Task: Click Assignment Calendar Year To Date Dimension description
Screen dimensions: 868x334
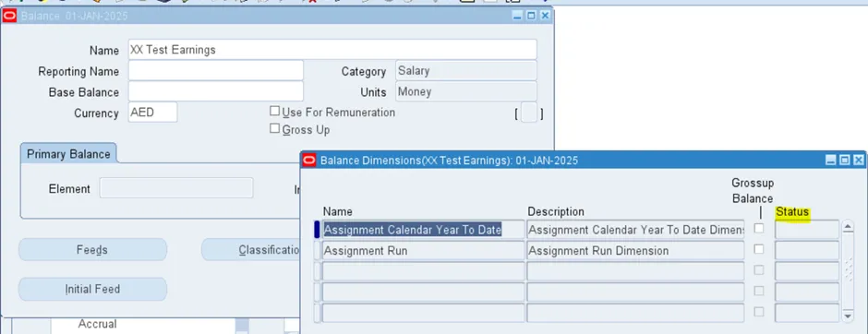Action: [x=635, y=230]
